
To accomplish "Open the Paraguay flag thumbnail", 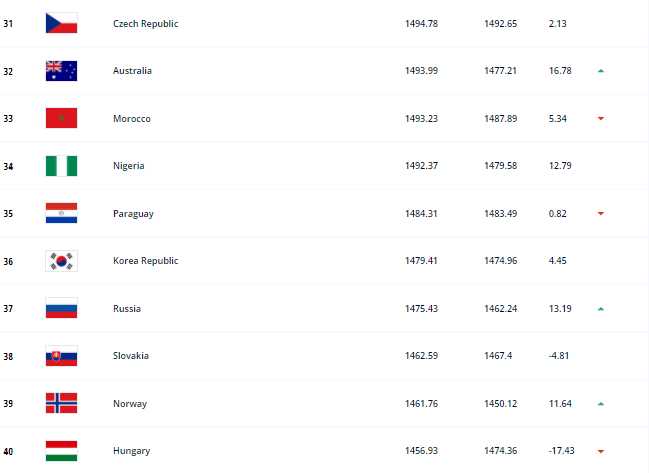I will 61,213.
